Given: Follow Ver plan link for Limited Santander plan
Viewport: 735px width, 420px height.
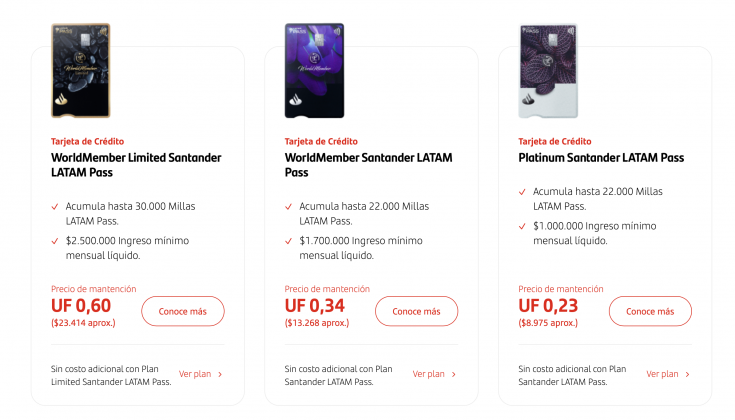Looking at the screenshot, I should 195,374.
